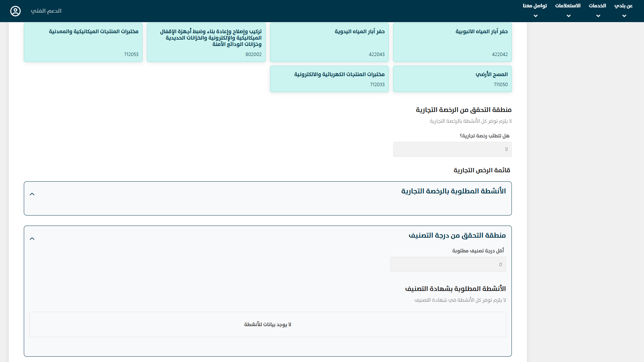Click the أقل درجة تصنيف مطلوبة field
Screen dimensions: 644x362
click(448, 264)
